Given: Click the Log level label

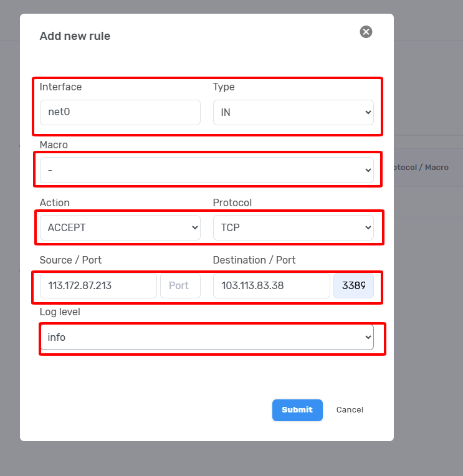Looking at the screenshot, I should click(x=60, y=312).
